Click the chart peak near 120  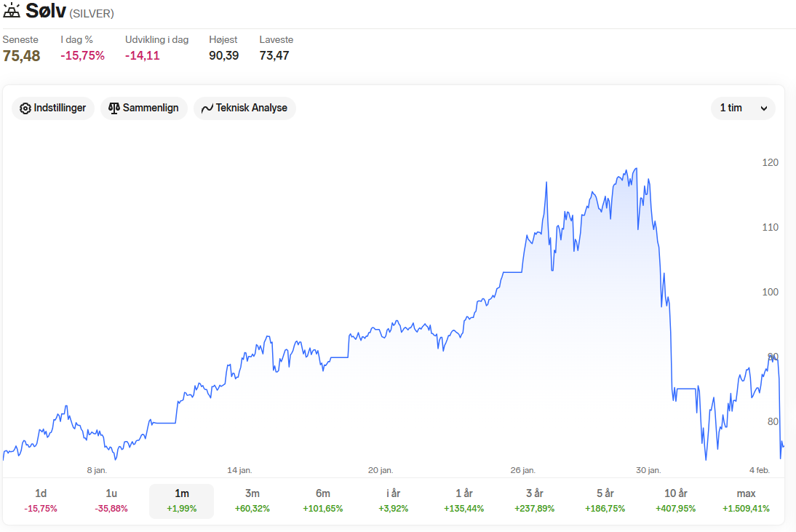coord(636,169)
